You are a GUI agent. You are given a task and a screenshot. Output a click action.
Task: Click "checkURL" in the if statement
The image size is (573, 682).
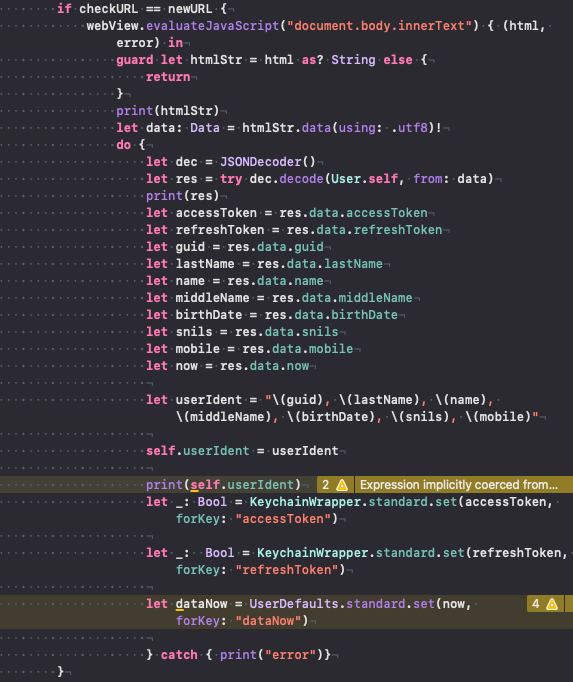pos(108,9)
